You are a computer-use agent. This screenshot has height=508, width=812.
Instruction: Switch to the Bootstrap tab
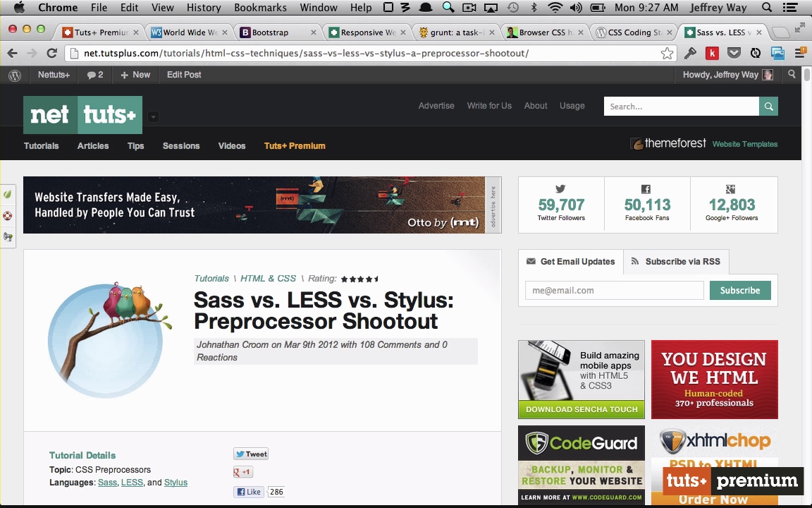point(277,32)
